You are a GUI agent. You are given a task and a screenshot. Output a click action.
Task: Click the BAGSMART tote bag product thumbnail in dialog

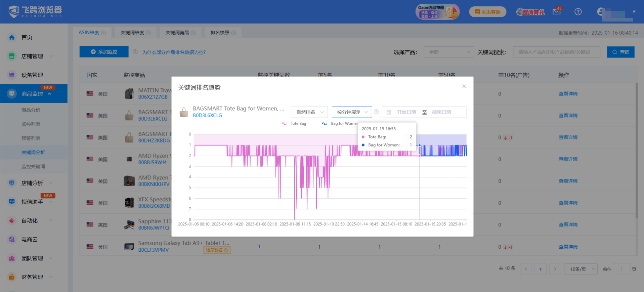(x=184, y=112)
